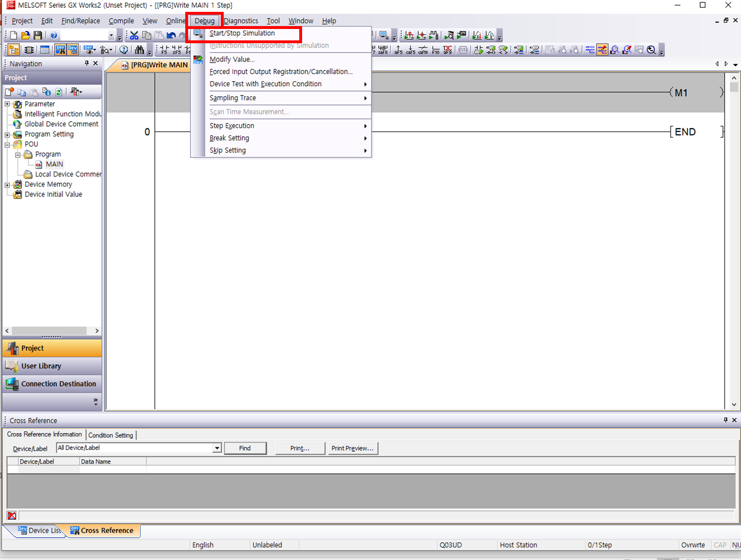
Task: Click the aF5 rising pulse icon
Action: click(399, 50)
